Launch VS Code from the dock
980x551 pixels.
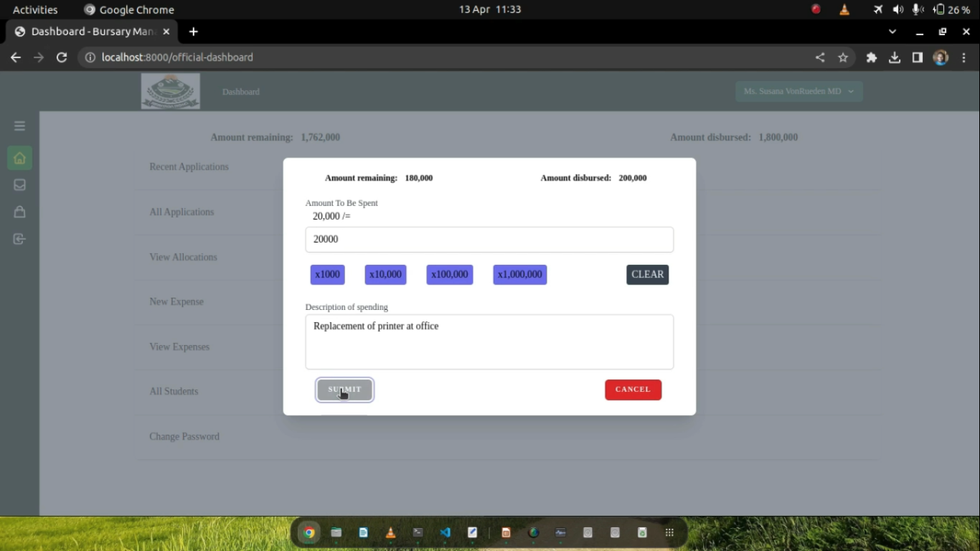coord(444,532)
